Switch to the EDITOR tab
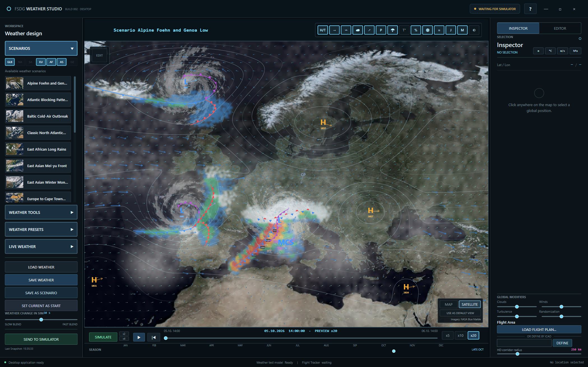The width and height of the screenshot is (588, 367). pos(560,28)
